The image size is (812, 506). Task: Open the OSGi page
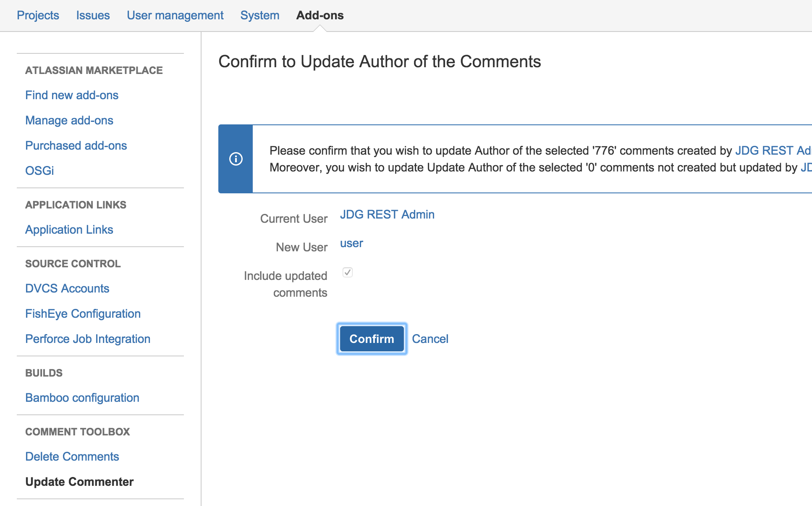[x=39, y=171]
